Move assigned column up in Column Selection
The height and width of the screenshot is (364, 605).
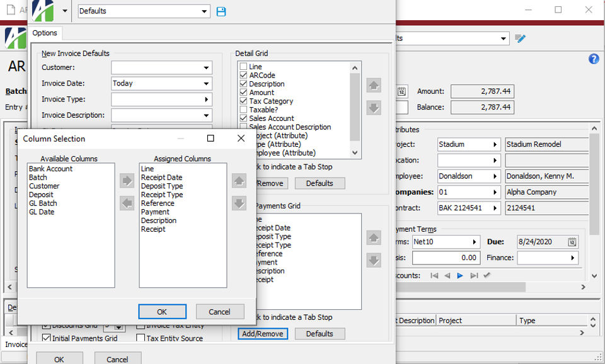pos(239,181)
